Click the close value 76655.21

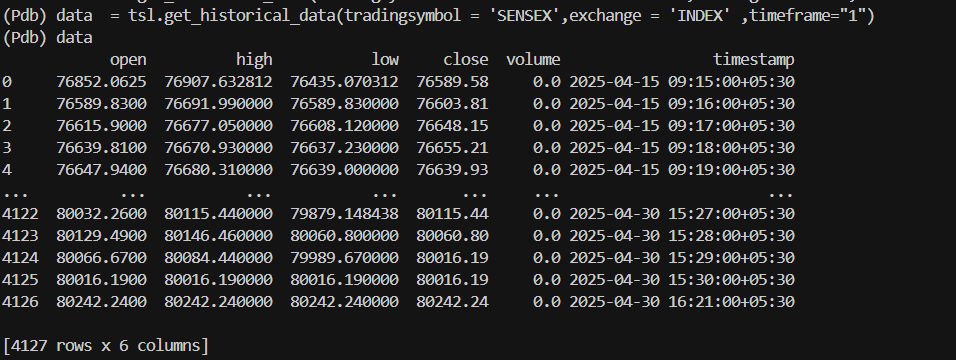(452, 148)
